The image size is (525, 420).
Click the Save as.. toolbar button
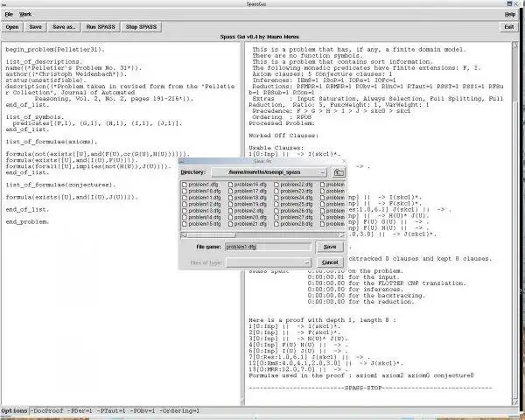(x=64, y=27)
